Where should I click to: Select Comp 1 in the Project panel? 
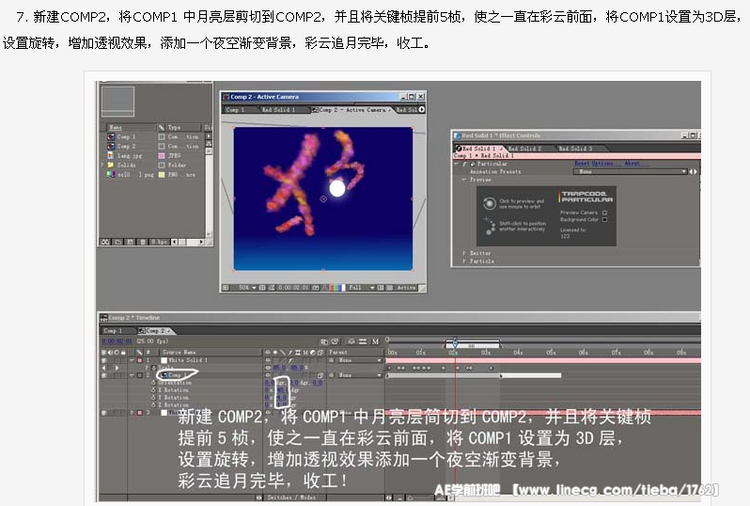(126, 137)
